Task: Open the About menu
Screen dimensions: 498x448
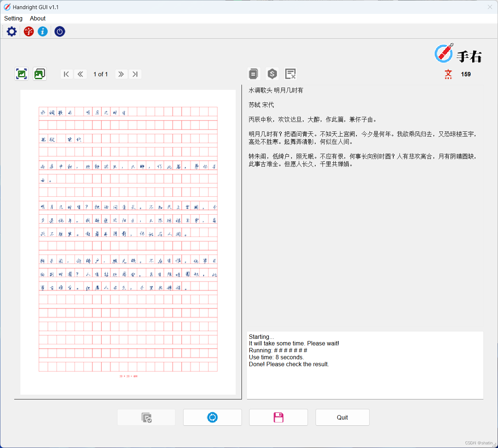Action: (38, 18)
